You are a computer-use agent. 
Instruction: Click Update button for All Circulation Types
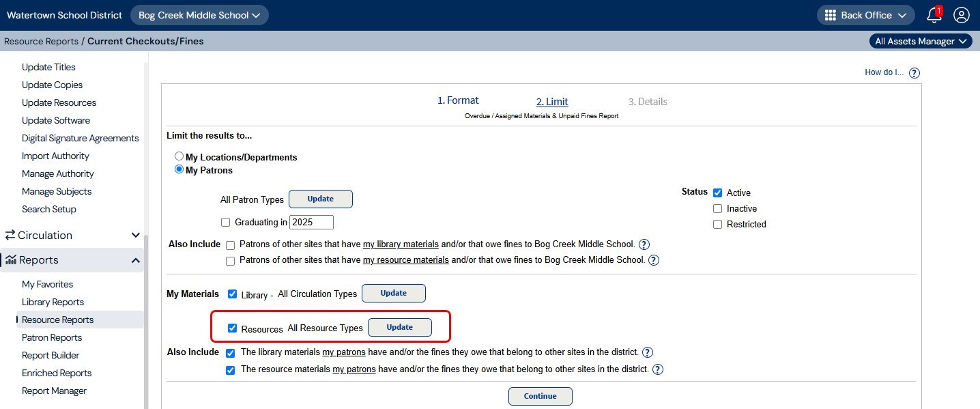(394, 294)
